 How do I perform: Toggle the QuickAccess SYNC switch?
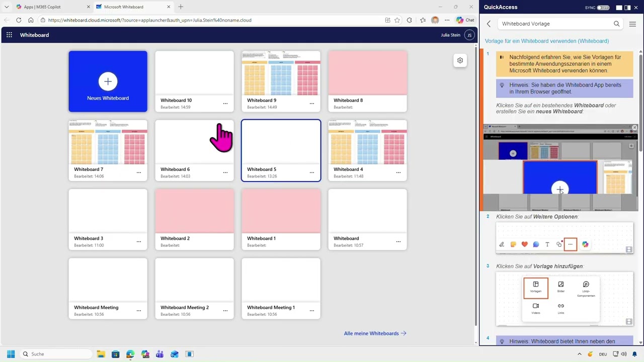(603, 8)
